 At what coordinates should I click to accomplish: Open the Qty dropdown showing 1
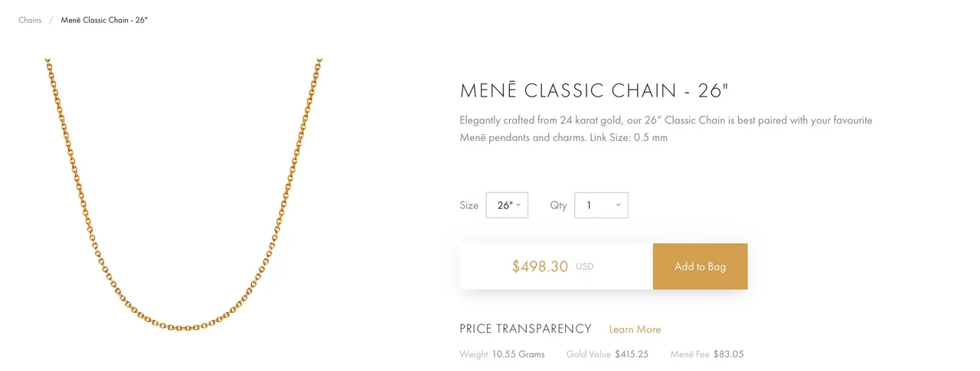click(601, 205)
